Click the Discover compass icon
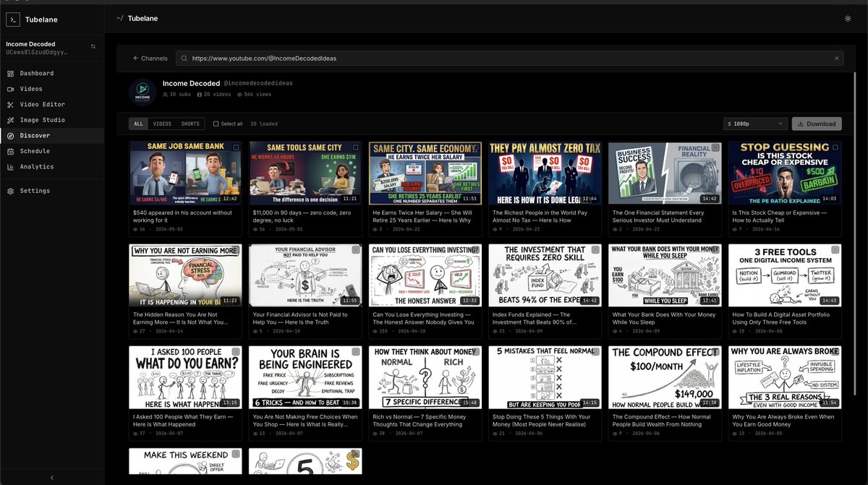This screenshot has width=868, height=485. (x=11, y=136)
